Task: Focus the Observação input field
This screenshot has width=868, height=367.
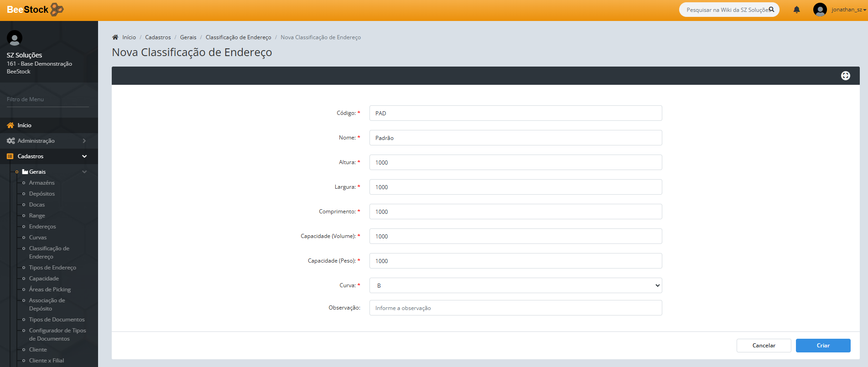Action: 515,308
